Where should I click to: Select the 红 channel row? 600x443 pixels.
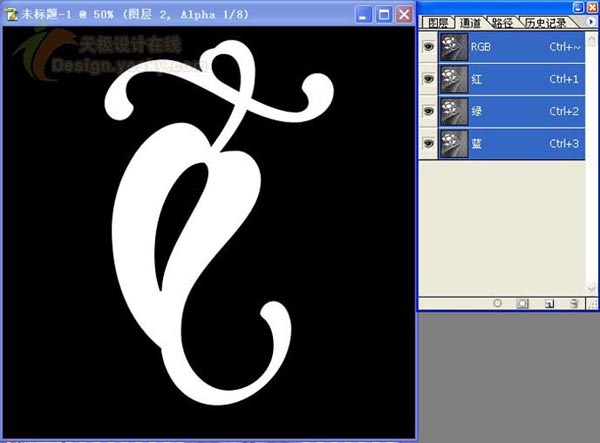coord(520,78)
